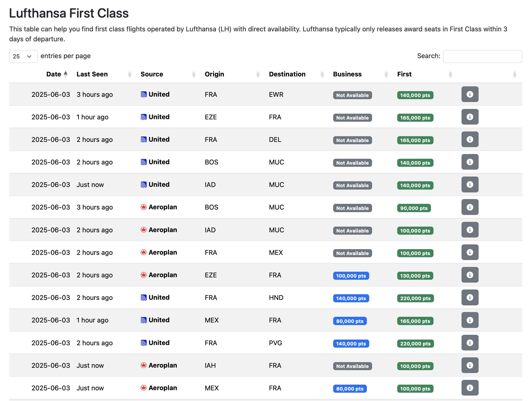Image resolution: width=532 pixels, height=401 pixels.
Task: Open details icon for FRA to HND flight
Action: tap(470, 298)
